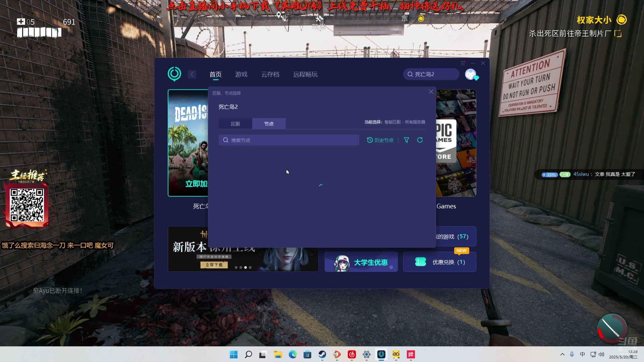Open the hamburger menu in the title bar

(x=463, y=63)
